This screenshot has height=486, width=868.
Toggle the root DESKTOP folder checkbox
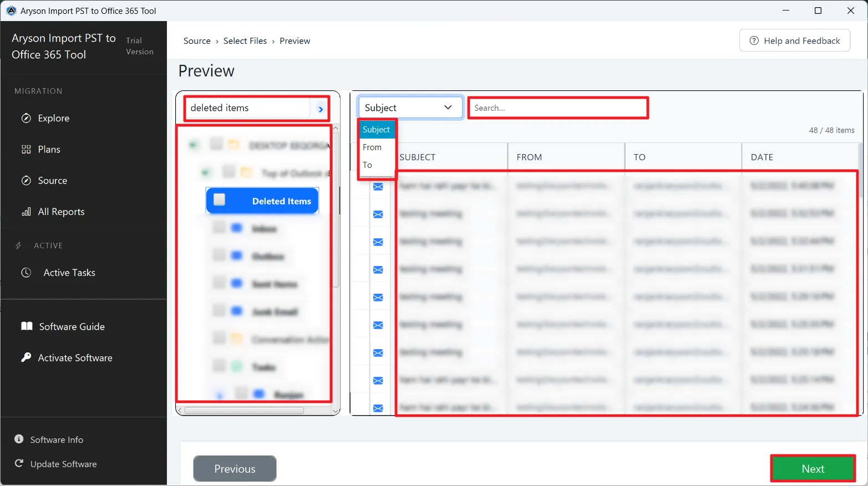pyautogui.click(x=216, y=144)
